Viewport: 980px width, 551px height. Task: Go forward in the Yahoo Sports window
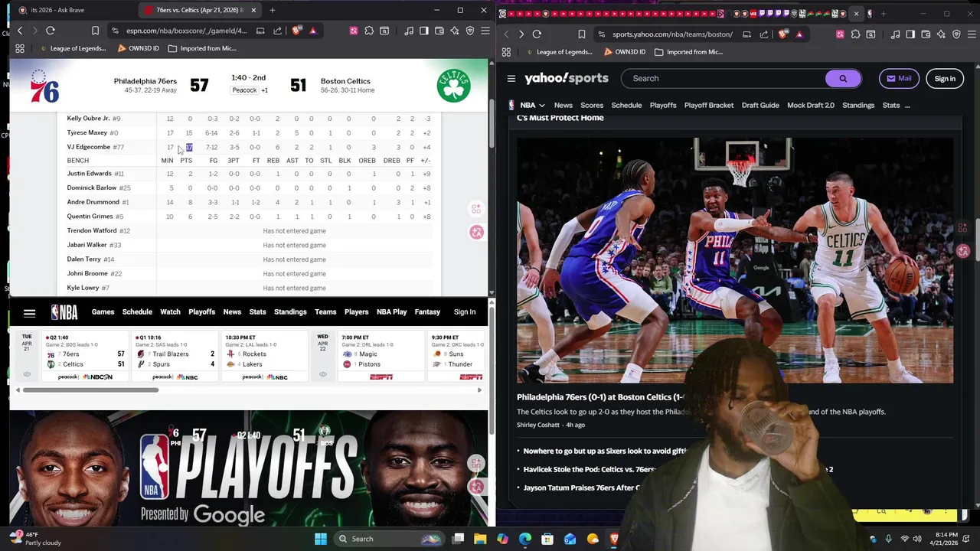pos(521,34)
